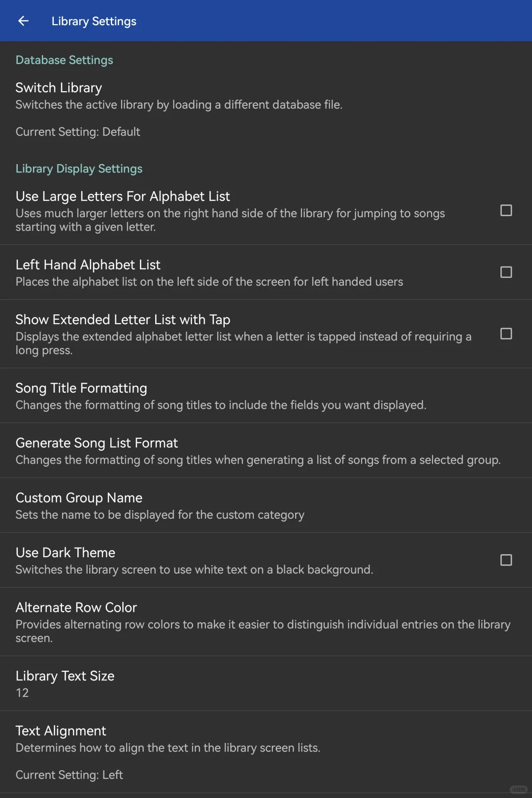Open the Library Text Size picker

[x=65, y=676]
